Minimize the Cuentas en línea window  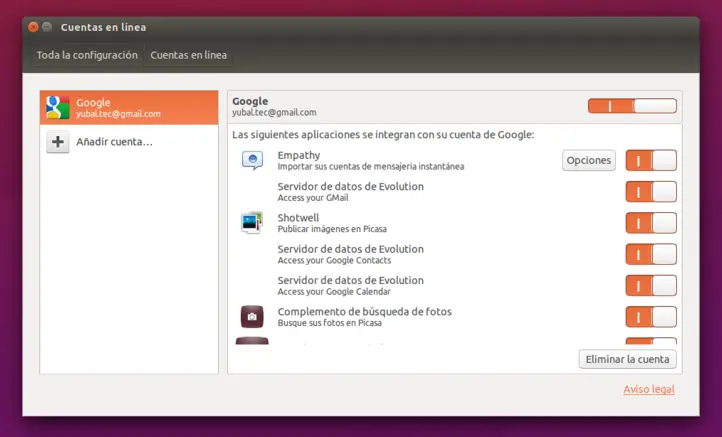47,27
